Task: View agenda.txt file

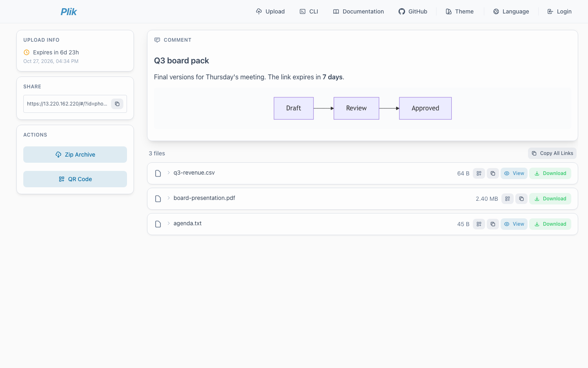Action: pyautogui.click(x=514, y=224)
